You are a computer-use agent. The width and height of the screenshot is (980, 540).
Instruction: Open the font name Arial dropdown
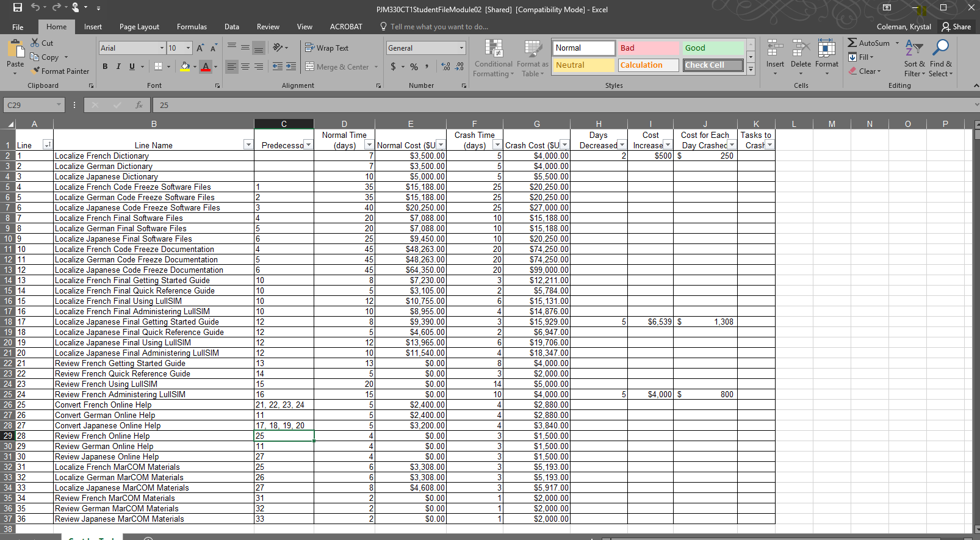point(162,48)
